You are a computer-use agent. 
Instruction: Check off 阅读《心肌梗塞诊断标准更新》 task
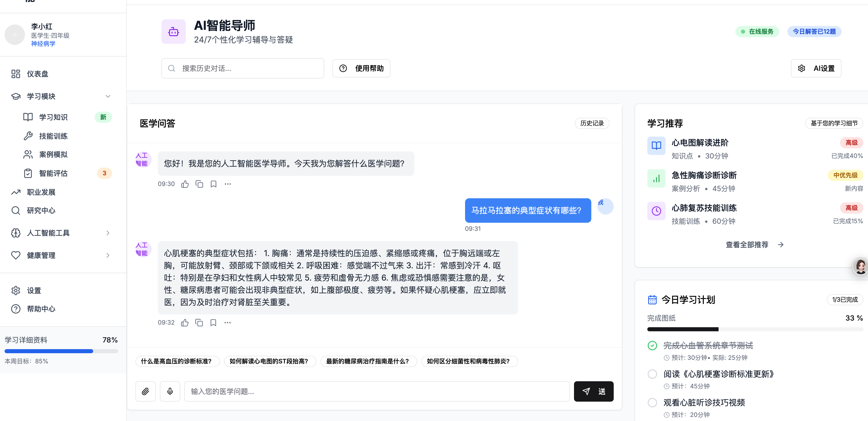pyautogui.click(x=652, y=374)
